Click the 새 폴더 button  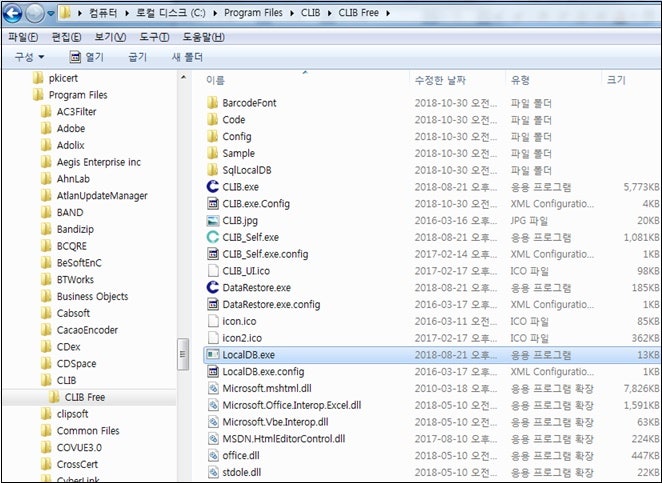click(x=187, y=57)
